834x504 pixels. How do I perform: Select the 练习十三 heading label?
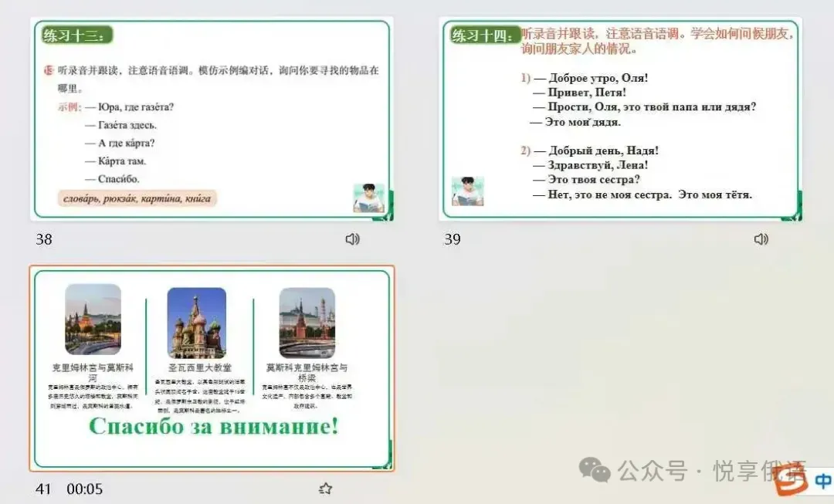tap(76, 35)
